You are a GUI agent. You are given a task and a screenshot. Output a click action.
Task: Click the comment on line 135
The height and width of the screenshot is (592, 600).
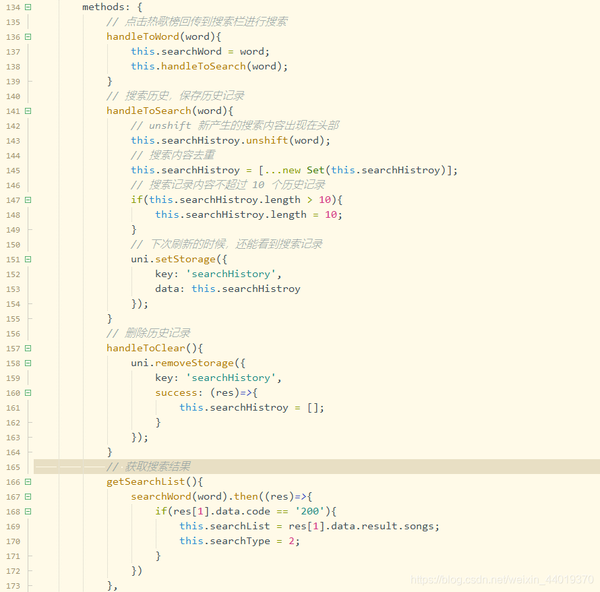197,22
